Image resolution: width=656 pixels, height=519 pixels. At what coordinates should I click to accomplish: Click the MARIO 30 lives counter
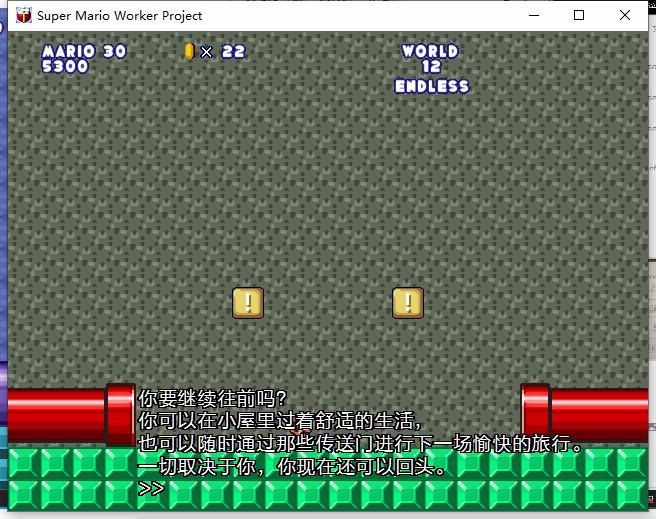point(84,51)
